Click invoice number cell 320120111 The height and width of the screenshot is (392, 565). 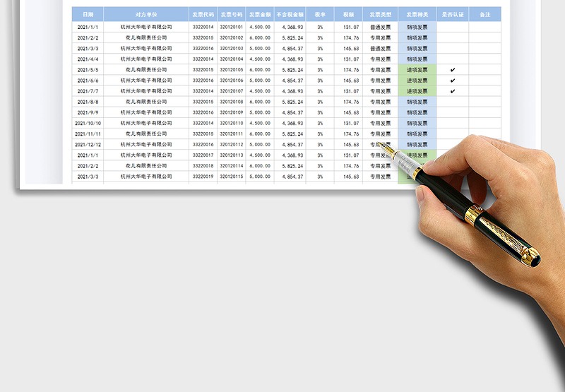[x=231, y=133]
